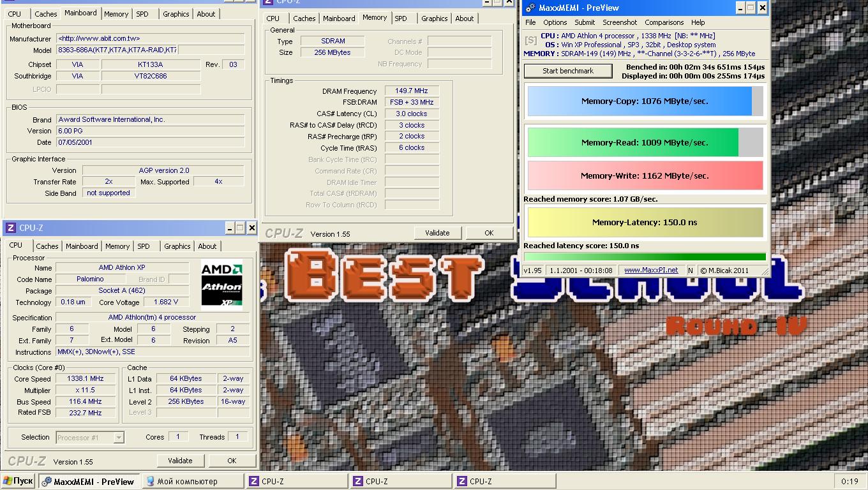Select Graphics tab in the Memory window
868x490 pixels.
tap(435, 19)
